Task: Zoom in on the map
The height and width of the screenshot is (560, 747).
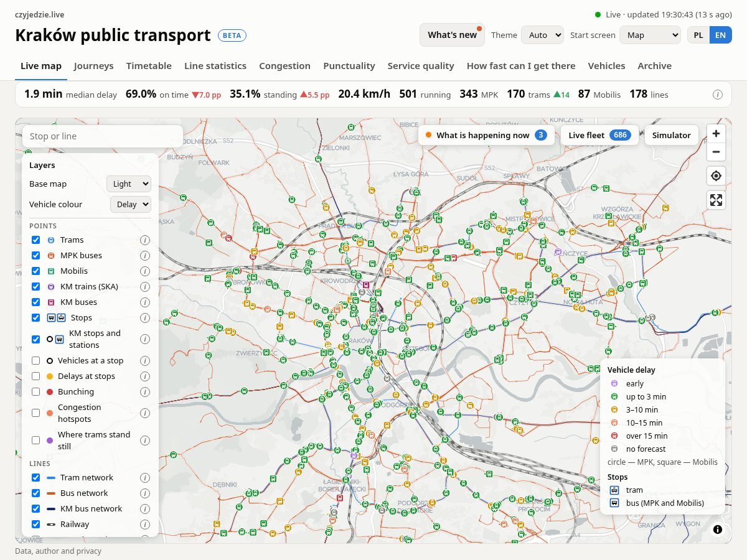Action: point(716,133)
